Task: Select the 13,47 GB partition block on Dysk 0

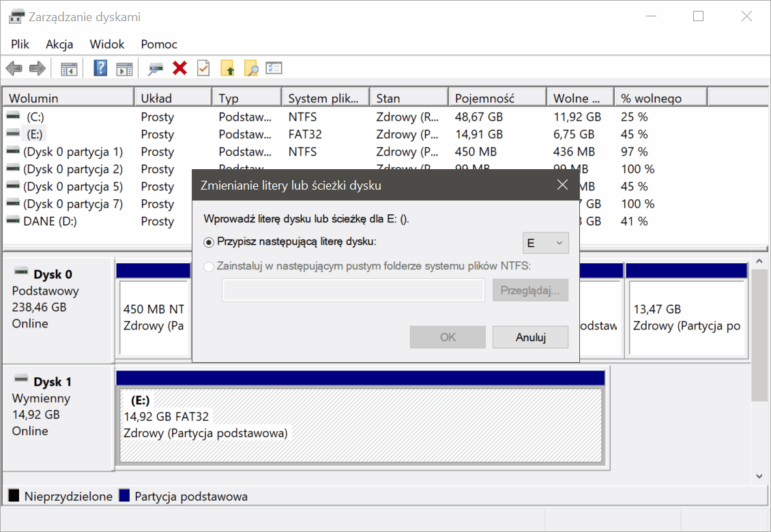Action: click(x=688, y=318)
